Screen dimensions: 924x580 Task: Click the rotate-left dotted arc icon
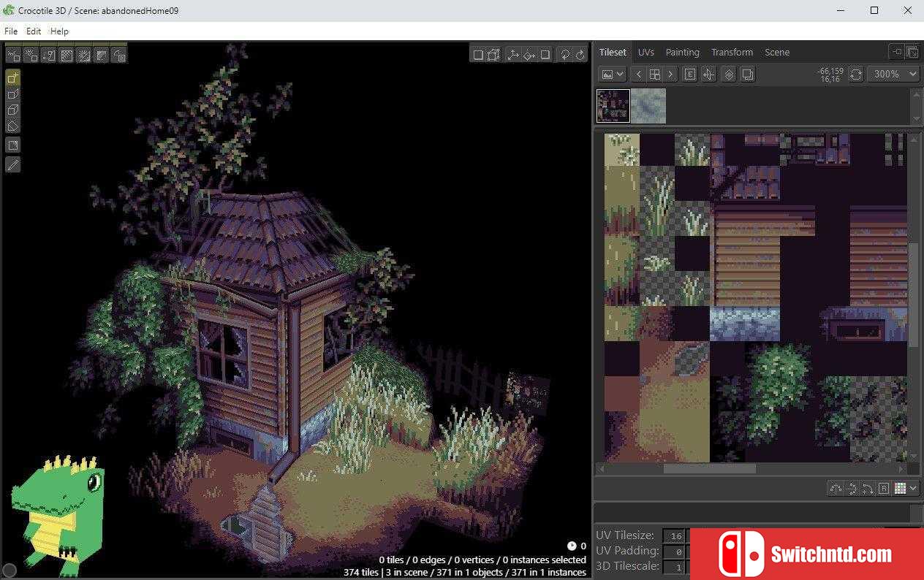tap(836, 489)
